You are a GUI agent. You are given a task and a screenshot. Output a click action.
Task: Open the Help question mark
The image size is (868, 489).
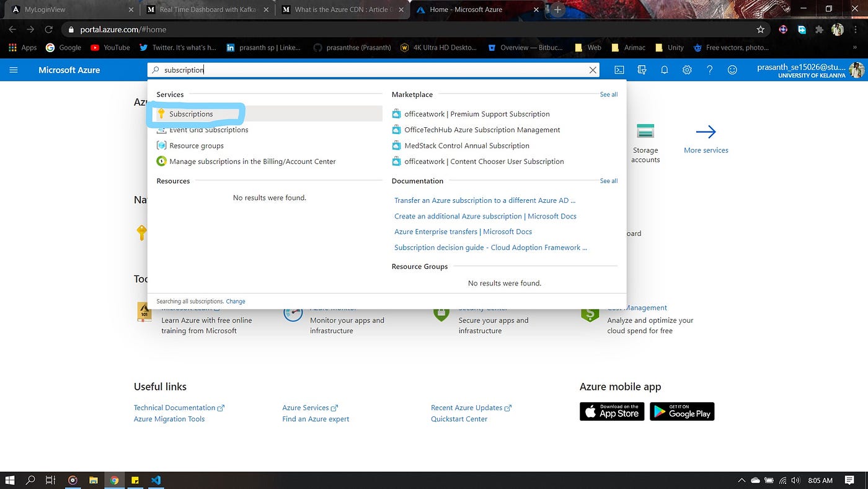pos(710,70)
